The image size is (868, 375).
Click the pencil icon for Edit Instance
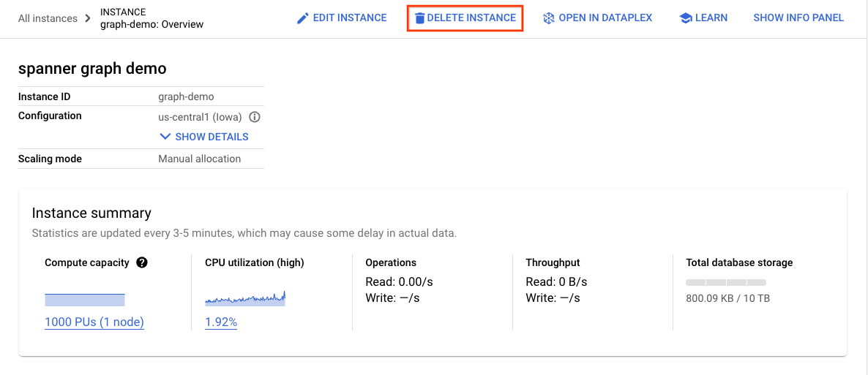pos(303,18)
